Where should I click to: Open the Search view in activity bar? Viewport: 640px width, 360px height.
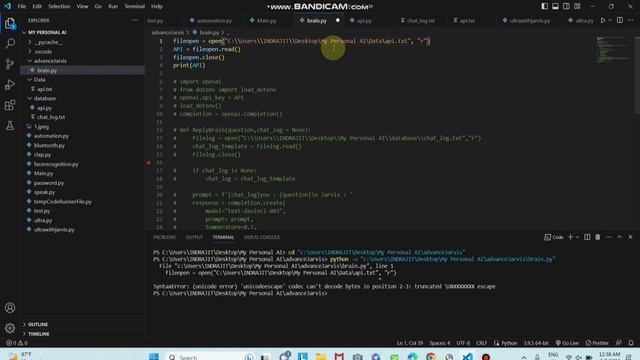[x=10, y=43]
